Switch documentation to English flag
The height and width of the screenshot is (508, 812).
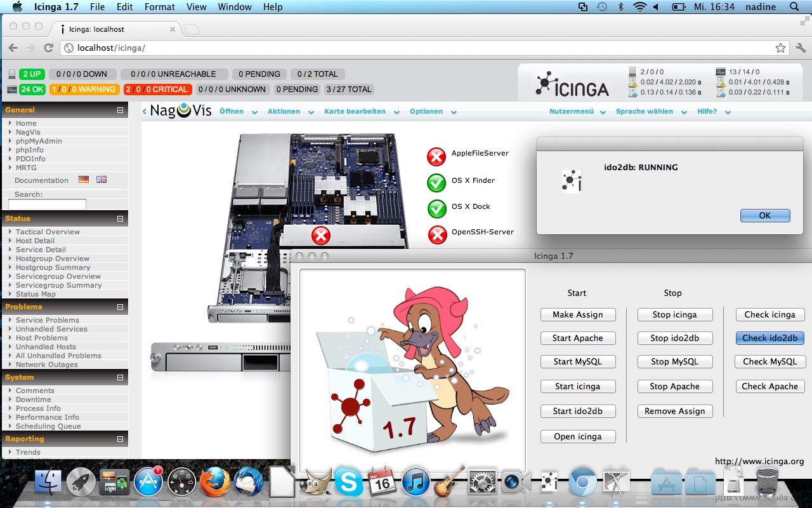(101, 180)
